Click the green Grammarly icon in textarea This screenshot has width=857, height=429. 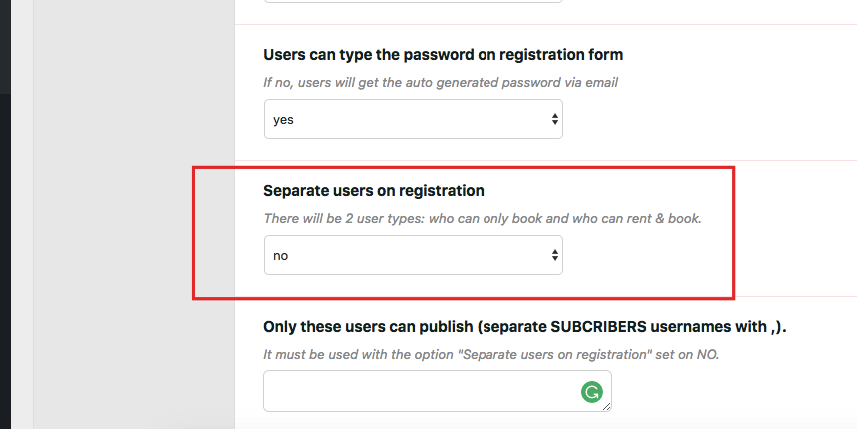pos(592,392)
